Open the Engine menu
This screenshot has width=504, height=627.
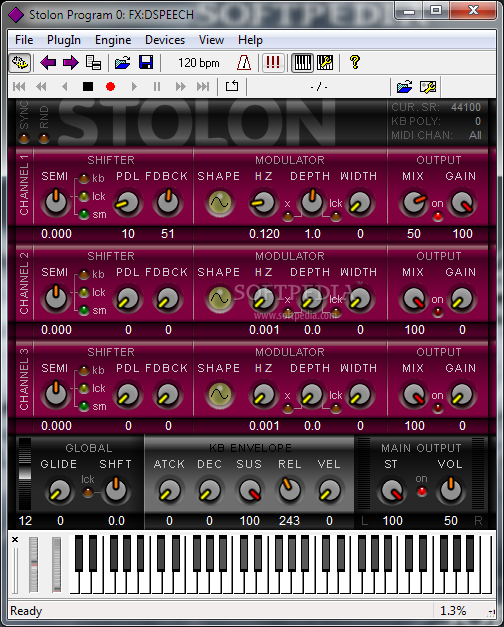pos(113,40)
